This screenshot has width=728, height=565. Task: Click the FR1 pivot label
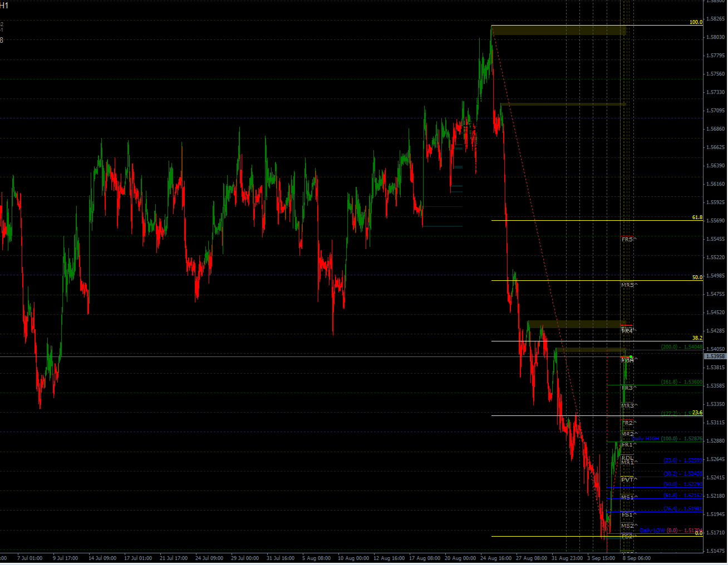tap(629, 445)
